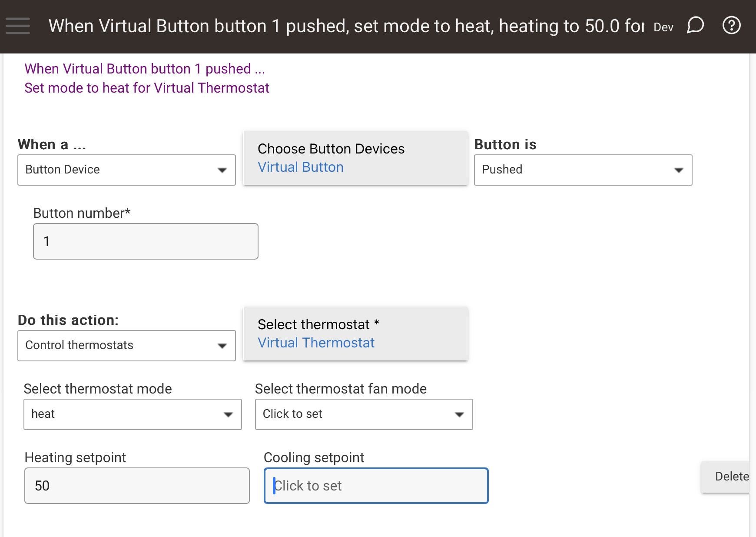The image size is (756, 537).
Task: Click the Select thermostat selector box
Action: [355, 334]
